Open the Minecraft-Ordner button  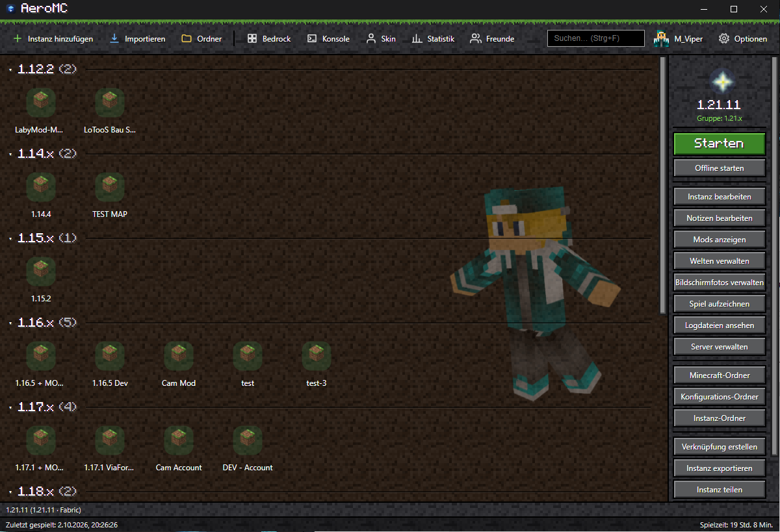719,375
